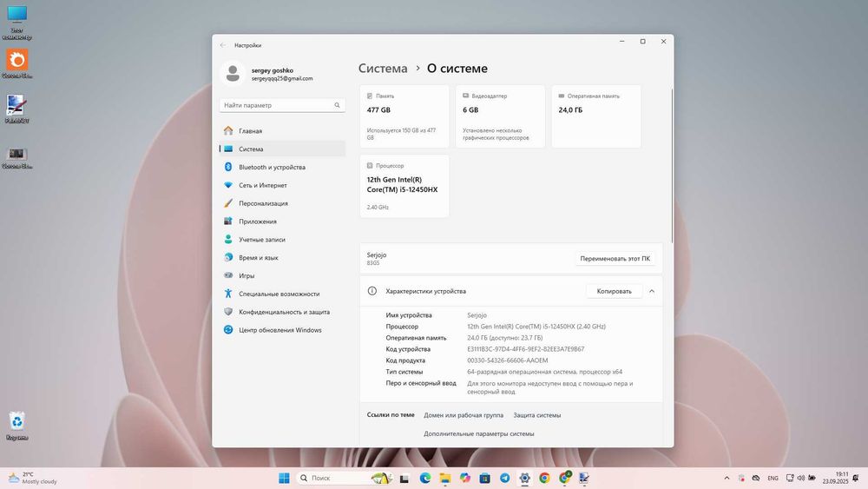868x489 pixels.
Task: Open plain Google Chrome from the taskbar
Action: 545,478
